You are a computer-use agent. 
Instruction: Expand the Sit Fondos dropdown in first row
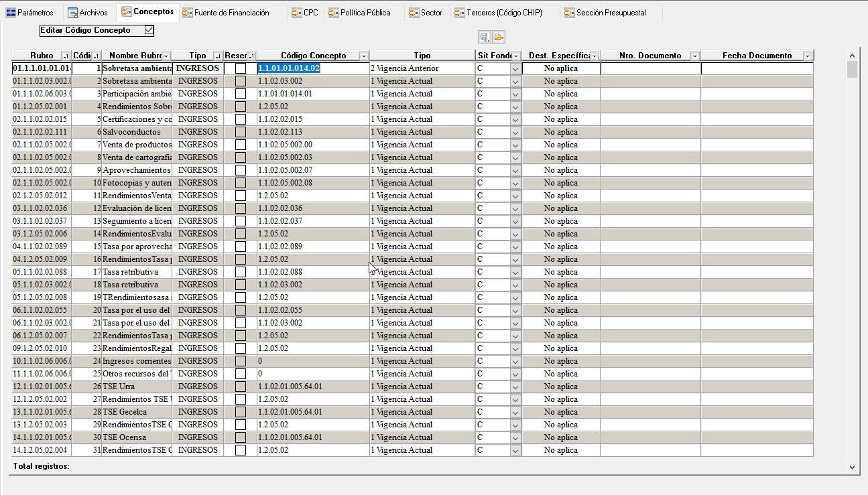point(515,68)
